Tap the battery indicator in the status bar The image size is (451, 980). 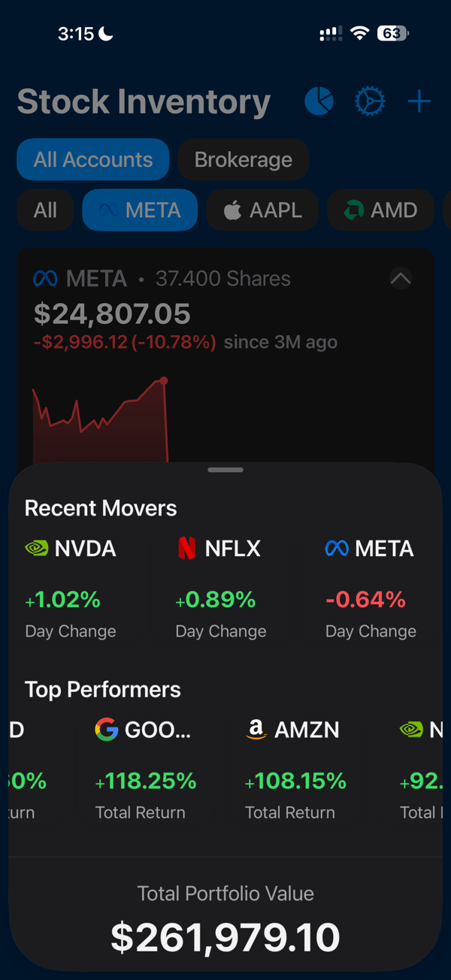tap(392, 33)
